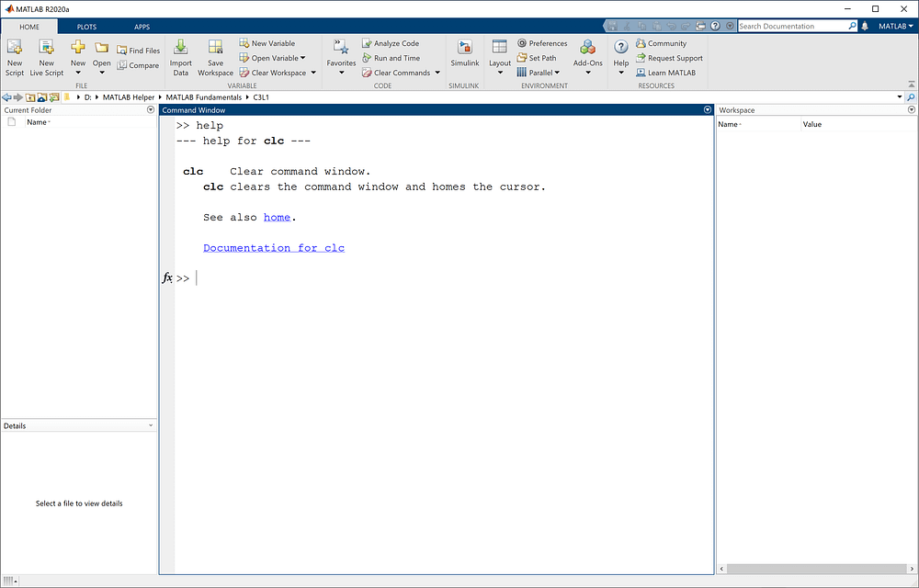
Task: Open quick access toolbar options arrow
Action: tap(730, 26)
